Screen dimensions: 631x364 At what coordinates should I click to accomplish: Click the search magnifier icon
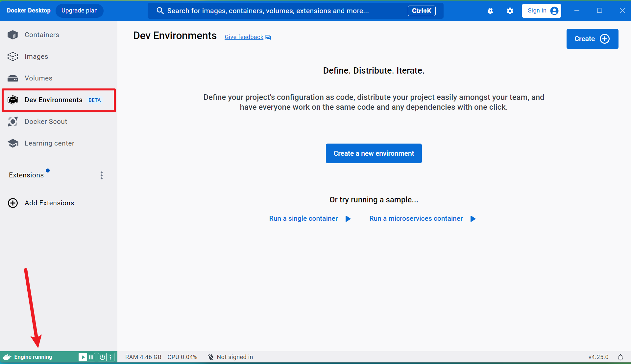click(160, 11)
